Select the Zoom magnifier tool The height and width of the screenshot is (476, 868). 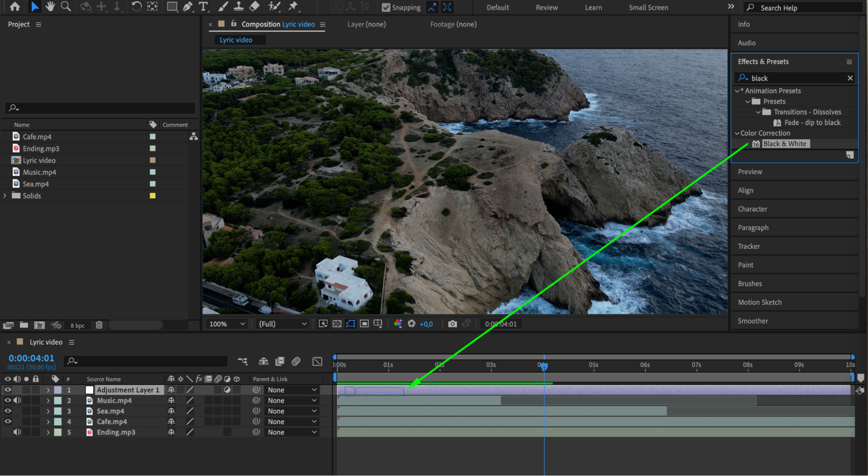point(66,7)
